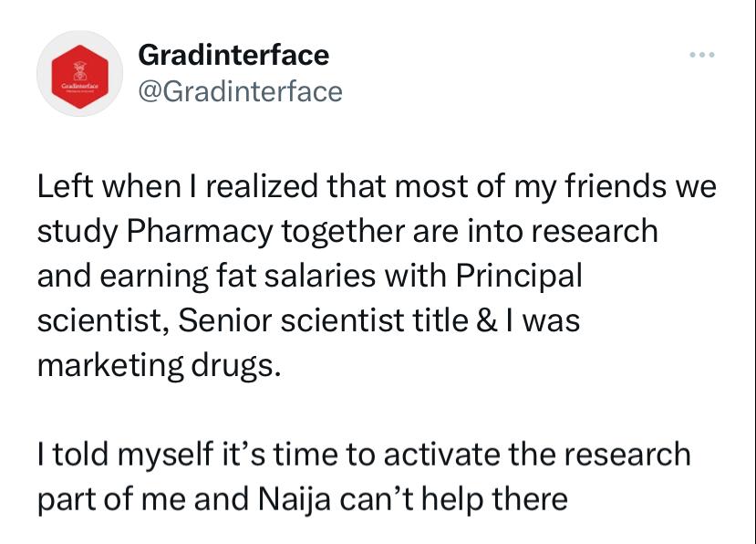This screenshot has height=544, width=756.
Task: Click the words Senior scientist title
Action: pos(323,320)
